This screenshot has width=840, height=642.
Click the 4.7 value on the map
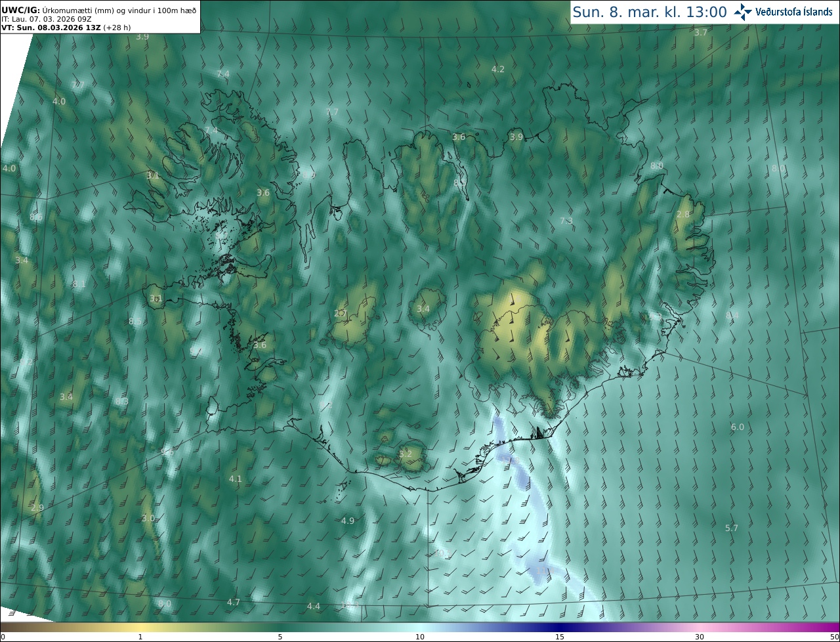coord(234,603)
